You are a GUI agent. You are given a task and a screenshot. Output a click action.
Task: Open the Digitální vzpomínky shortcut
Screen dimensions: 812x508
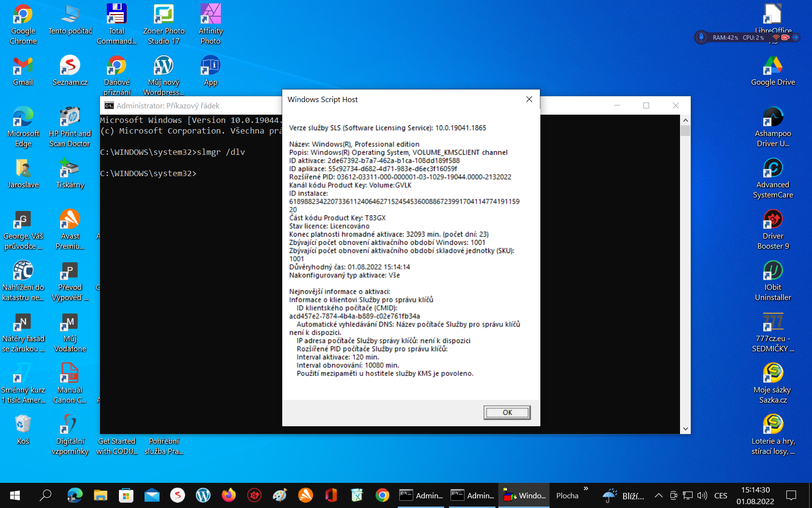(70, 434)
